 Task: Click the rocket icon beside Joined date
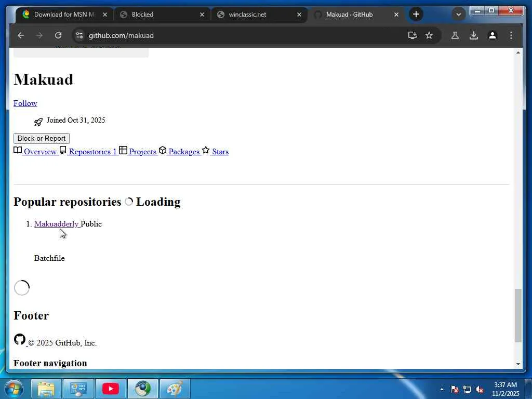click(x=38, y=122)
